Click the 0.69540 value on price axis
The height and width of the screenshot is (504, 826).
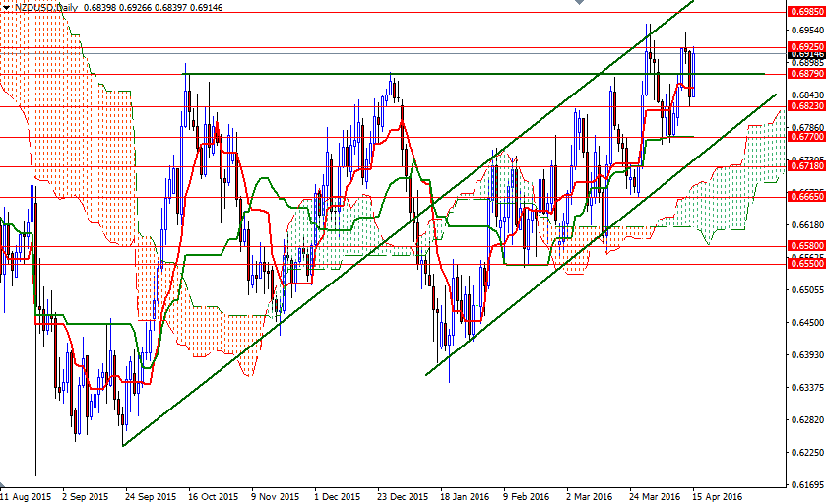(807, 30)
